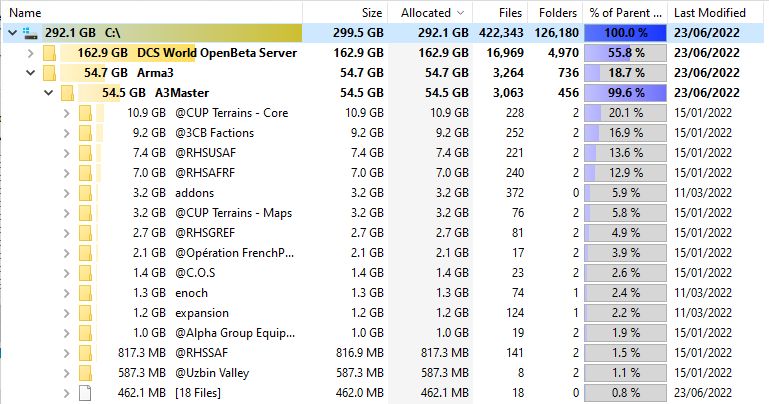The width and height of the screenshot is (769, 404).
Task: Sort by the Allocated column header
Action: 426,13
